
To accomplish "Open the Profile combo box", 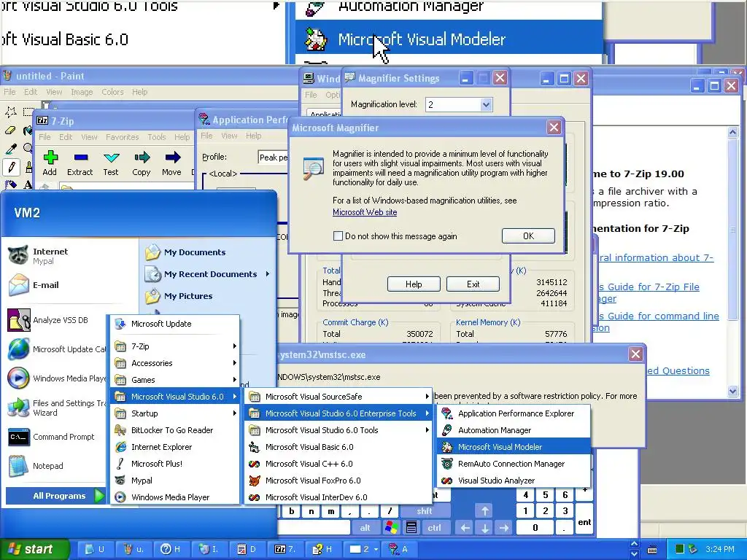I will pyautogui.click(x=273, y=157).
